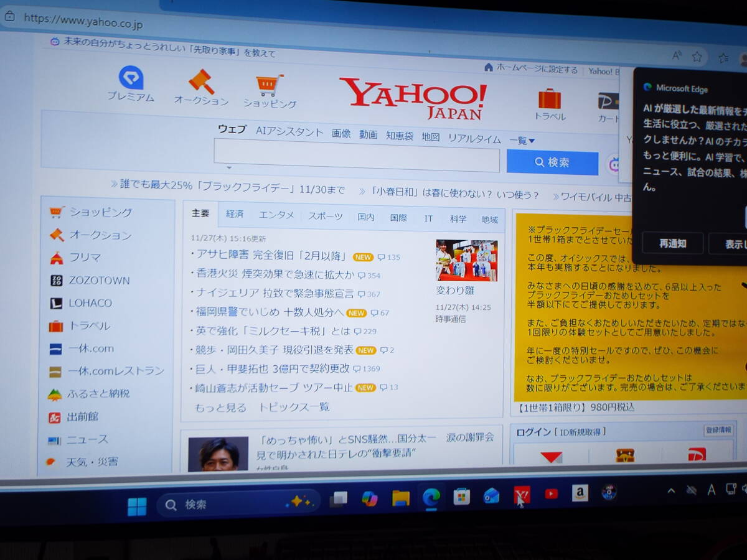Image resolution: width=747 pixels, height=560 pixels.
Task: Open LOHACO in the left sidebar
Action: click(81, 304)
